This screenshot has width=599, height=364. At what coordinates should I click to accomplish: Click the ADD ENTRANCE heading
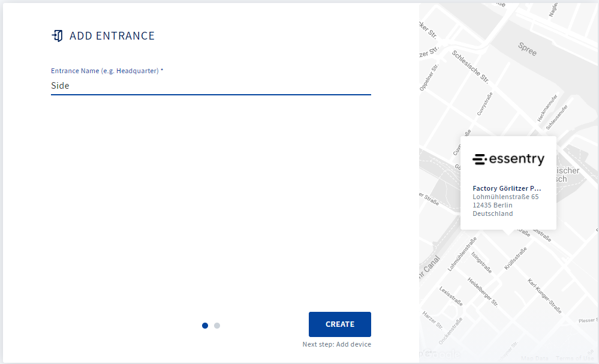point(112,36)
